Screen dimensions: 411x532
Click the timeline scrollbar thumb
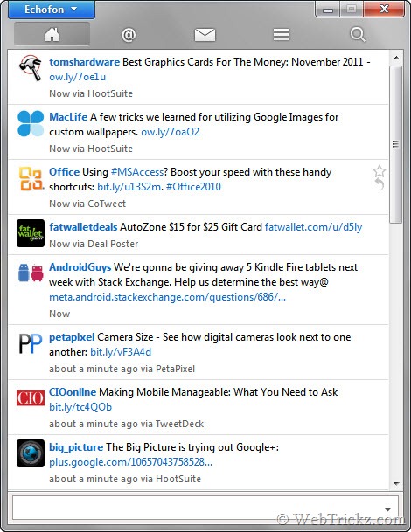(396, 145)
